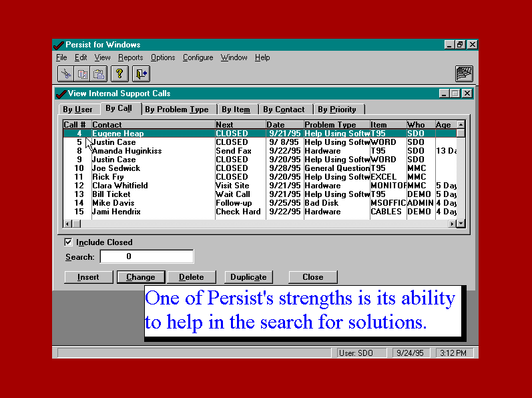Click the checkmark icon in View Internal Support Calls title

click(x=61, y=93)
